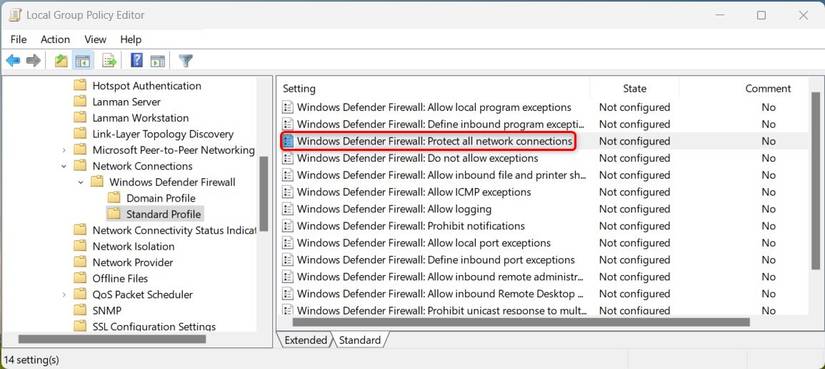Click the policy icon beside Allow logging
Image resolution: width=825 pixels, height=369 pixels.
coord(288,209)
